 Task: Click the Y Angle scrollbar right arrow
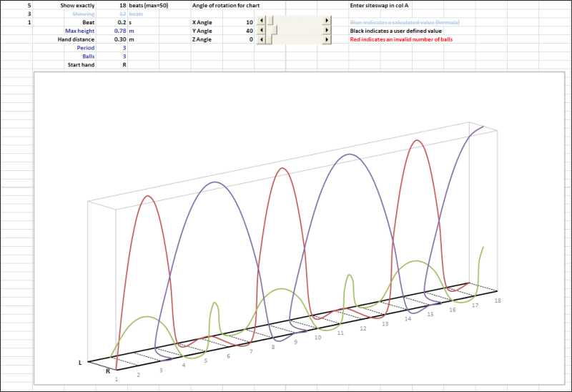(327, 30)
